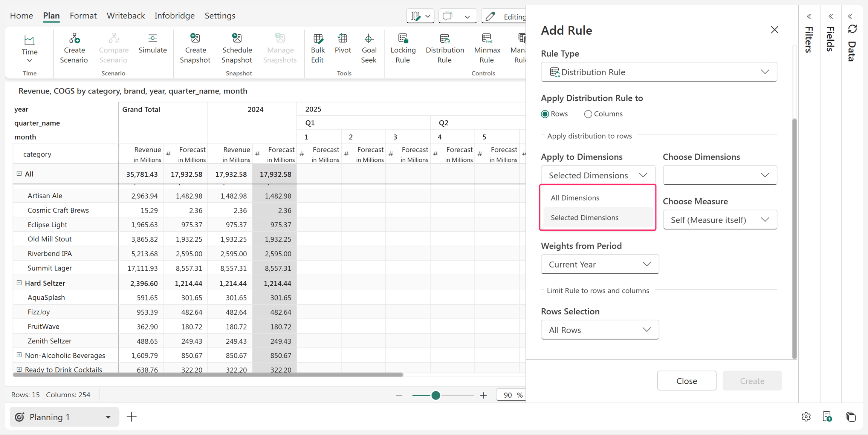This screenshot has width=868, height=435.
Task: Select the Columns radio button
Action: click(x=588, y=114)
